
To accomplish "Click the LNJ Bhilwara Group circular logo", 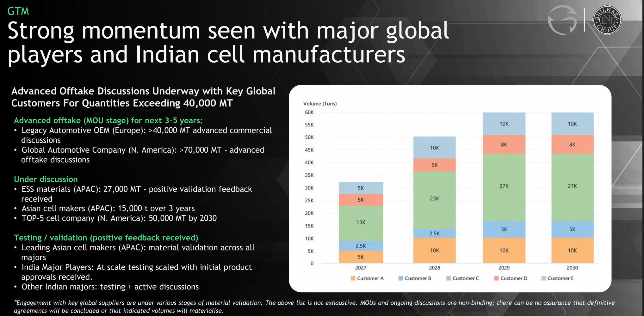I will (x=607, y=20).
